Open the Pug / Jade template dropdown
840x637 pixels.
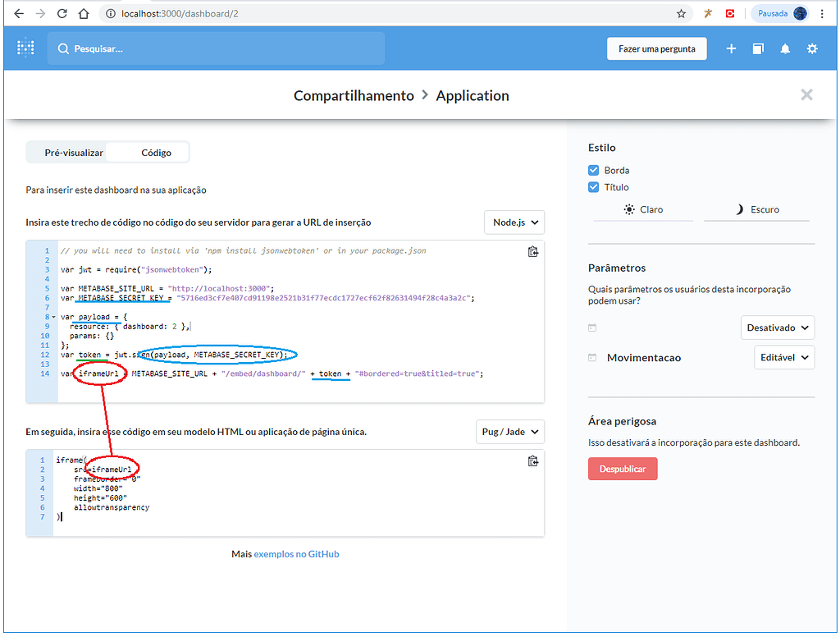click(x=510, y=432)
